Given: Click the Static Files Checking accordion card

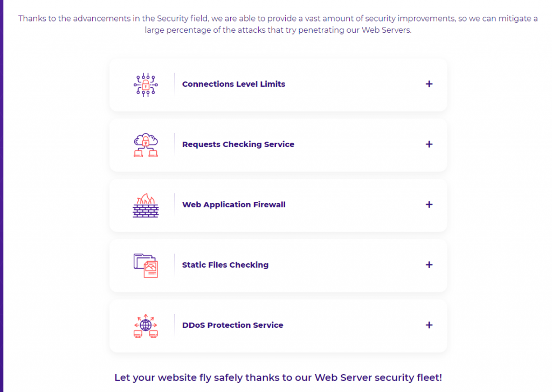Looking at the screenshot, I should pyautogui.click(x=278, y=265).
